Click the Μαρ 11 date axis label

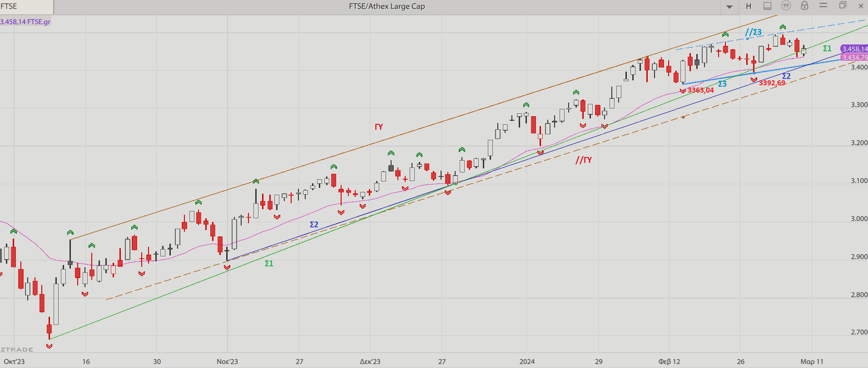(812, 362)
